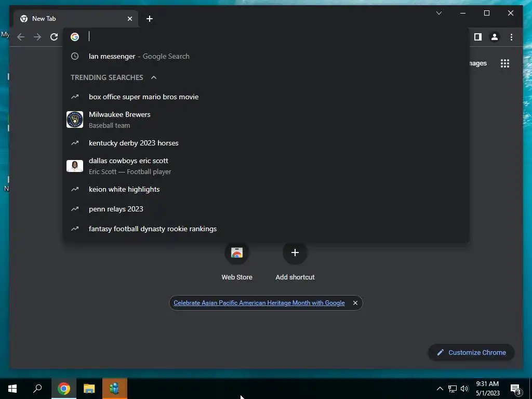The image size is (532, 399).
Task: Click trending arrow icon beside penn relays 2023
Action: 75,209
